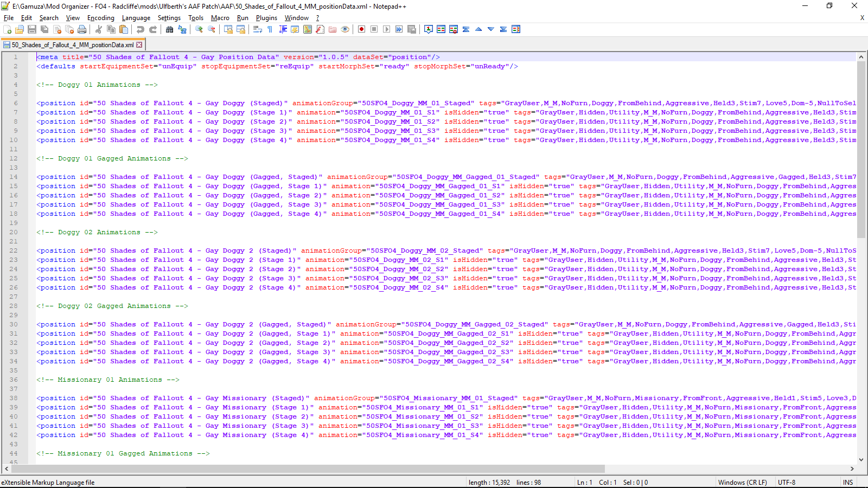Click the Windows (CR LF) status bar field
The width and height of the screenshot is (868, 488).
(x=743, y=482)
